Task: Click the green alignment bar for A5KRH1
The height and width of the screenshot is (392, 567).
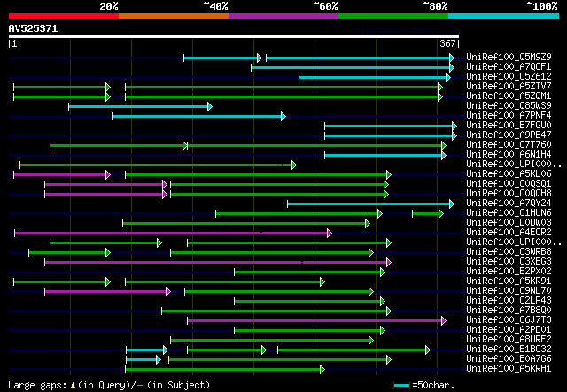Action: coord(225,369)
